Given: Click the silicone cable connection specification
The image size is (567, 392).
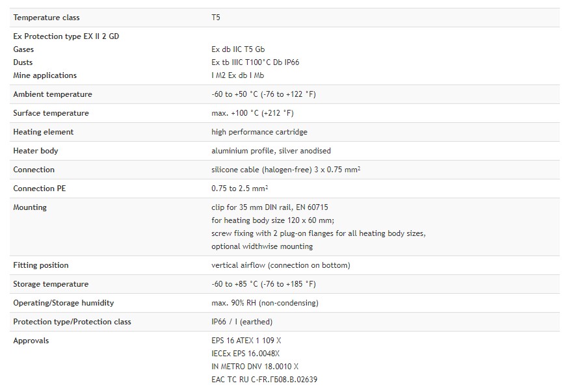Looking at the screenshot, I should point(285,169).
